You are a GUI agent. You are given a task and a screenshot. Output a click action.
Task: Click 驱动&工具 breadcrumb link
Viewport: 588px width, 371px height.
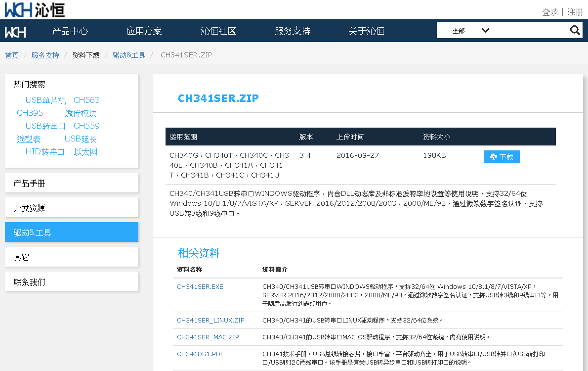pos(128,55)
